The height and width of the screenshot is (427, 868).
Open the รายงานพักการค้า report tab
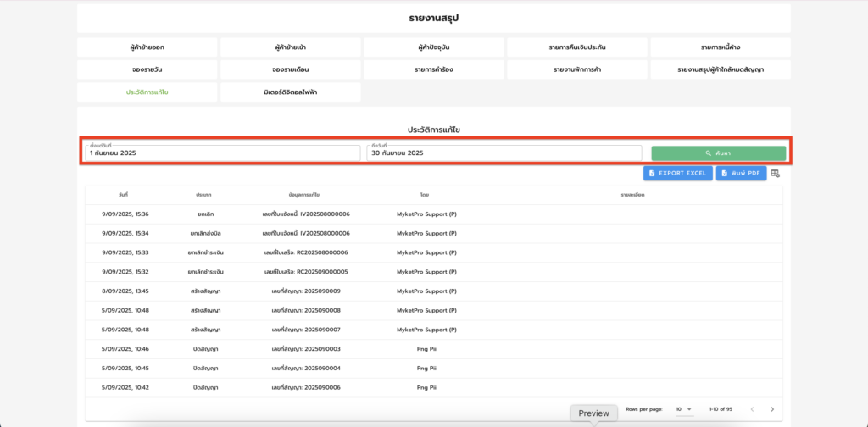(x=576, y=69)
